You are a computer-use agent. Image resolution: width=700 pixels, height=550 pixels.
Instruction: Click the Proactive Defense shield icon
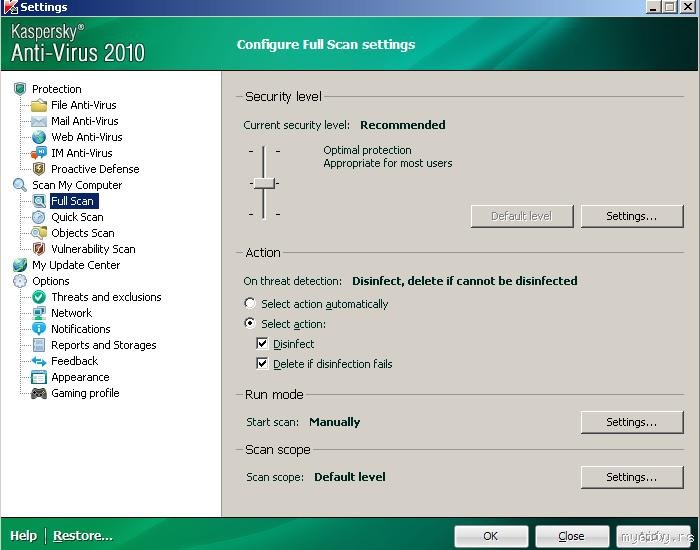click(x=39, y=169)
